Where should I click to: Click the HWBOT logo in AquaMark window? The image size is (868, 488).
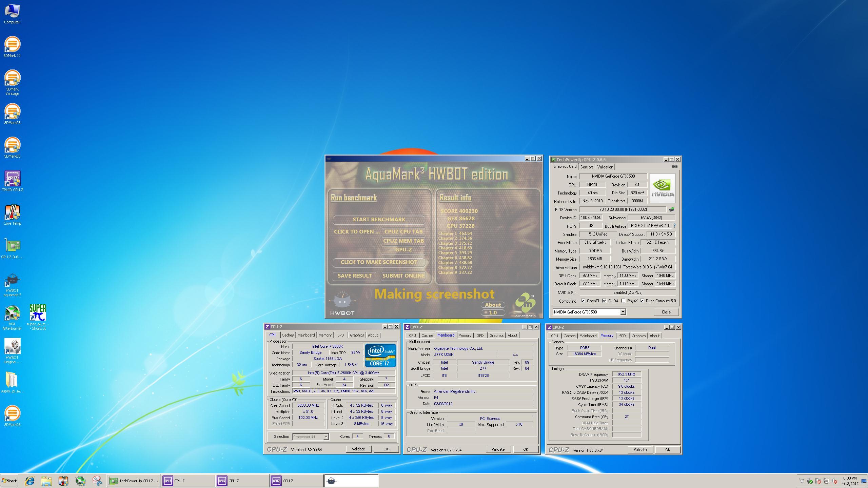[342, 303]
